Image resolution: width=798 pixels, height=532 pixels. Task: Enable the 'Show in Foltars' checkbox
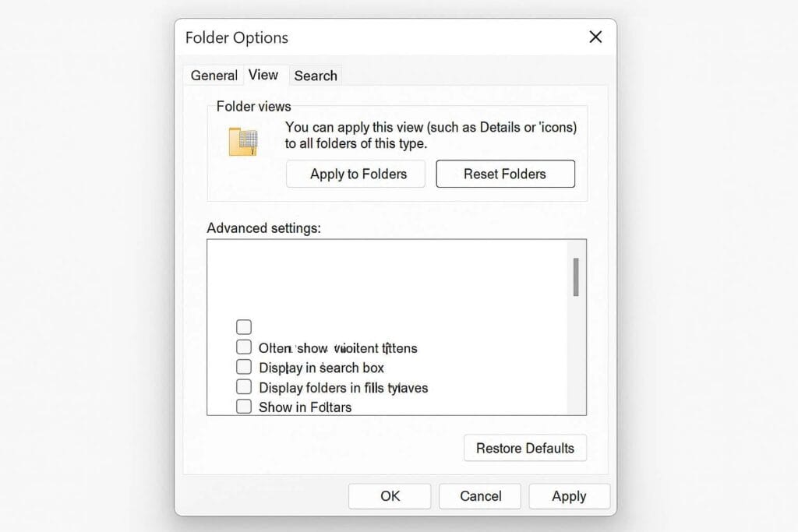click(x=244, y=407)
